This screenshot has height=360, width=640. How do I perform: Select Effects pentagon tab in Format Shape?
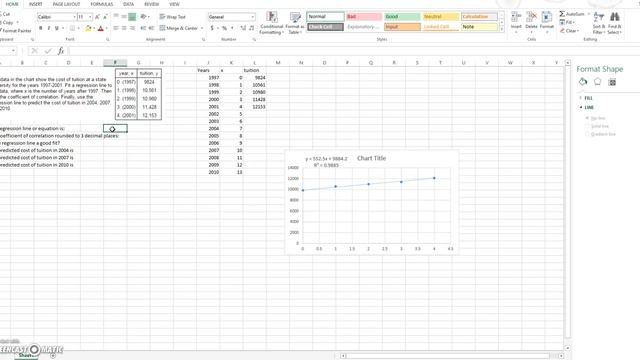(x=598, y=82)
